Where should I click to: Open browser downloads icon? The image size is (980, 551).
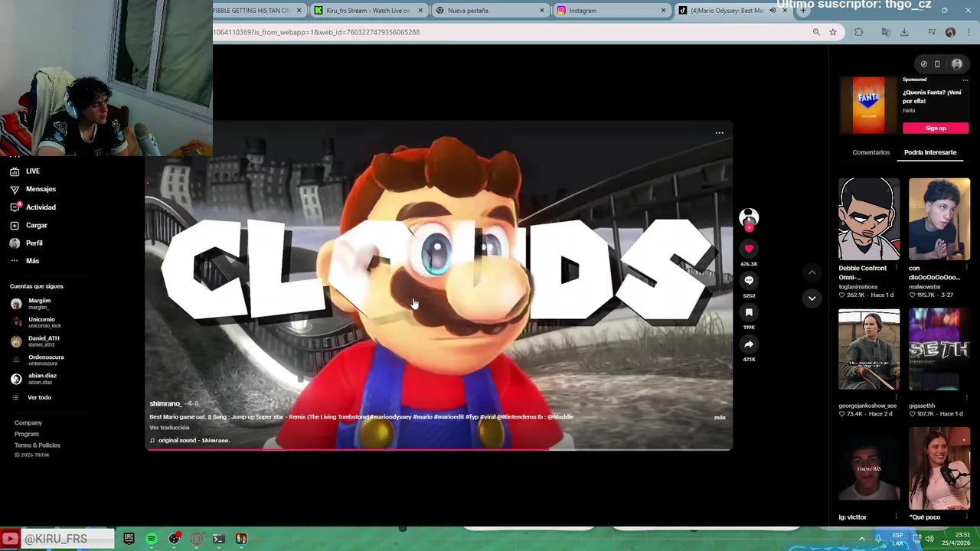(904, 32)
